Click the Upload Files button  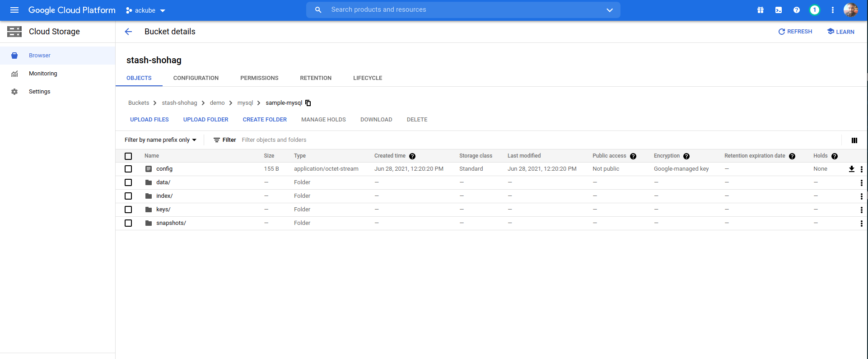pos(149,120)
